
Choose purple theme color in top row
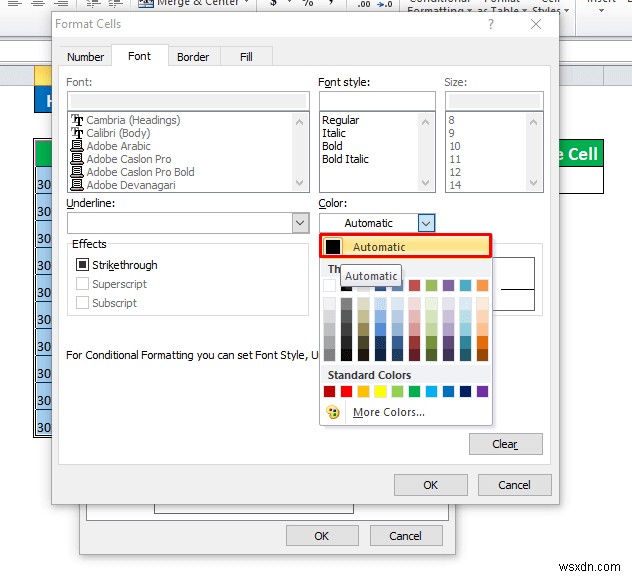[x=448, y=285]
